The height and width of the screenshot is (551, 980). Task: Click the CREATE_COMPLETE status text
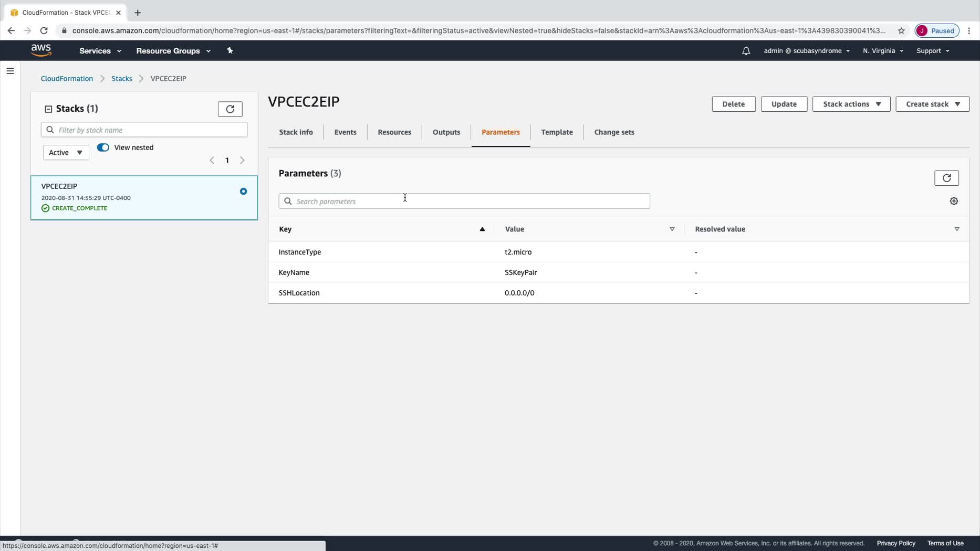pyautogui.click(x=79, y=208)
